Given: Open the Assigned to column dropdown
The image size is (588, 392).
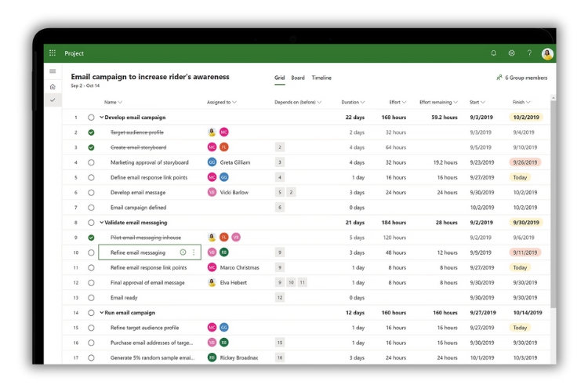Looking at the screenshot, I should pyautogui.click(x=222, y=102).
